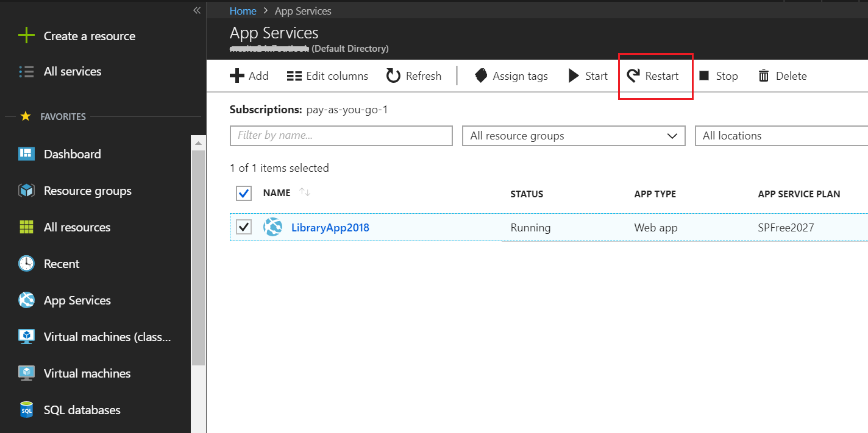This screenshot has width=868, height=433.
Task: Select the Resource groups icon in sidebar
Action: click(x=26, y=190)
